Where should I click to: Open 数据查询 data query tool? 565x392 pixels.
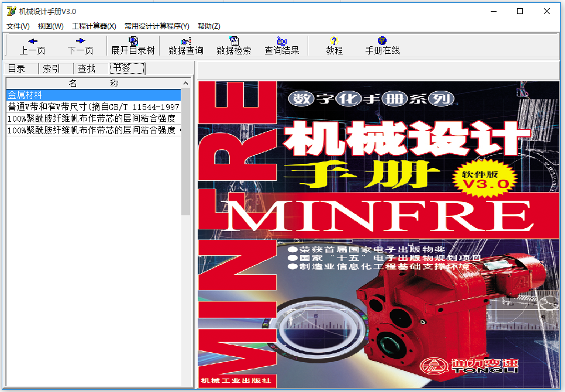186,46
